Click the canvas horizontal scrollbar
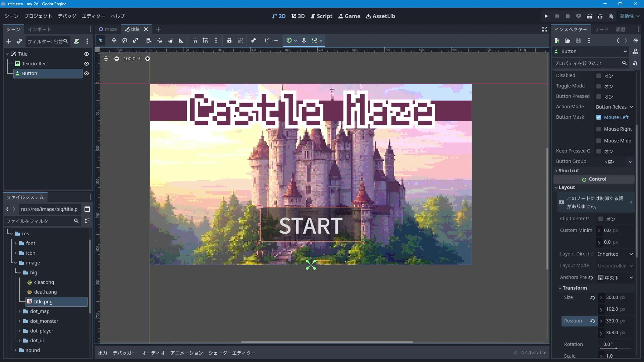This screenshot has width=644, height=362. point(327,342)
